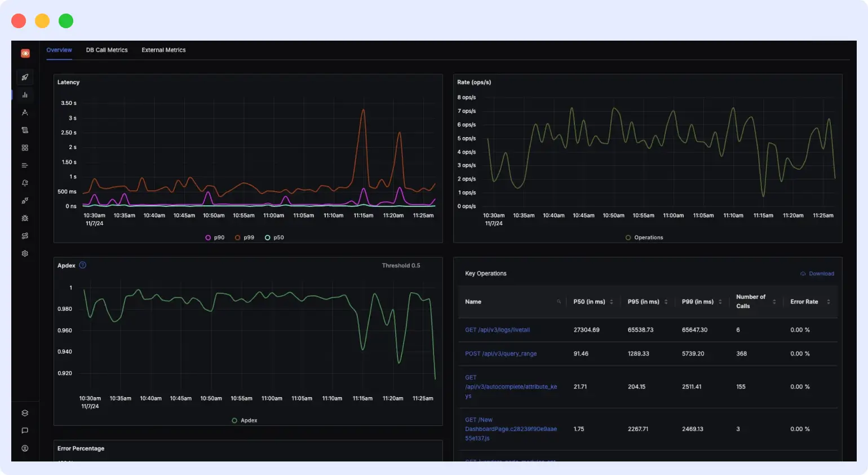Viewport: 868px width, 475px height.
Task: Open the Services bar chart icon
Action: click(25, 95)
